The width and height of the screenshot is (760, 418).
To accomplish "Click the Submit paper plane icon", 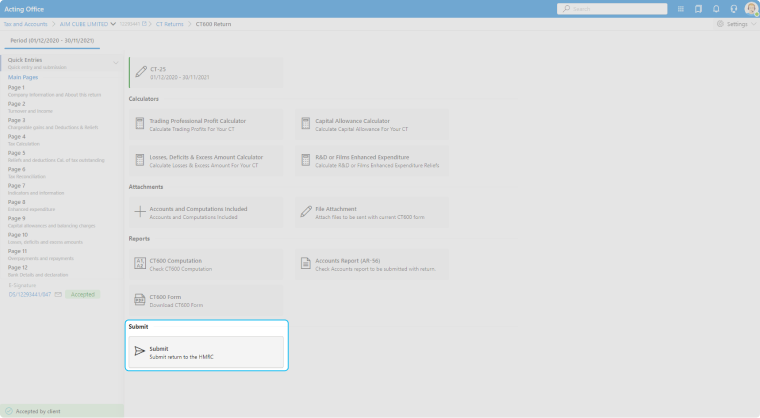I will [x=140, y=352].
